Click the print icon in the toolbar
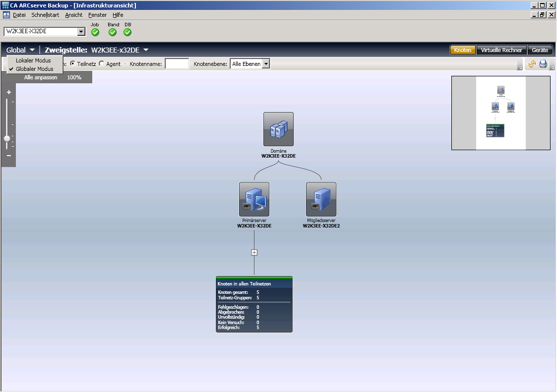The width and height of the screenshot is (557, 392). (x=543, y=64)
